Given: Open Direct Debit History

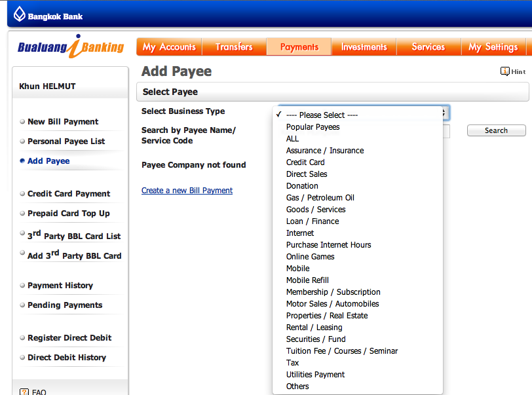Looking at the screenshot, I should [x=67, y=357].
